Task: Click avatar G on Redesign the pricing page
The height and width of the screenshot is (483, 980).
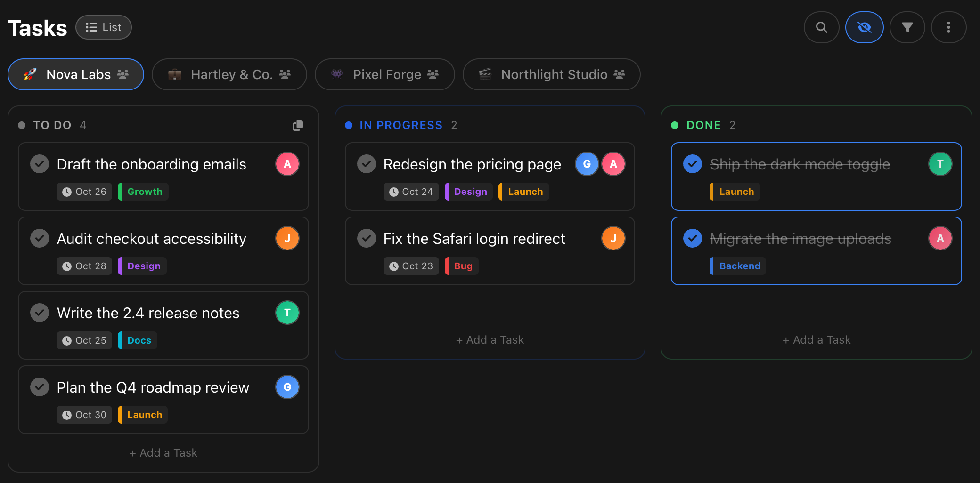Action: 587,164
